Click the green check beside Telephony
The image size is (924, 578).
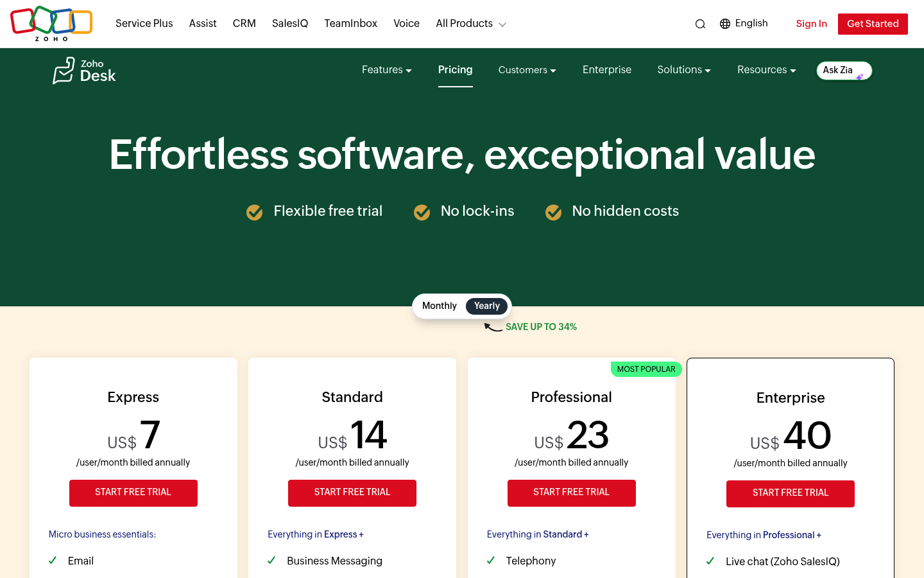pyautogui.click(x=491, y=561)
